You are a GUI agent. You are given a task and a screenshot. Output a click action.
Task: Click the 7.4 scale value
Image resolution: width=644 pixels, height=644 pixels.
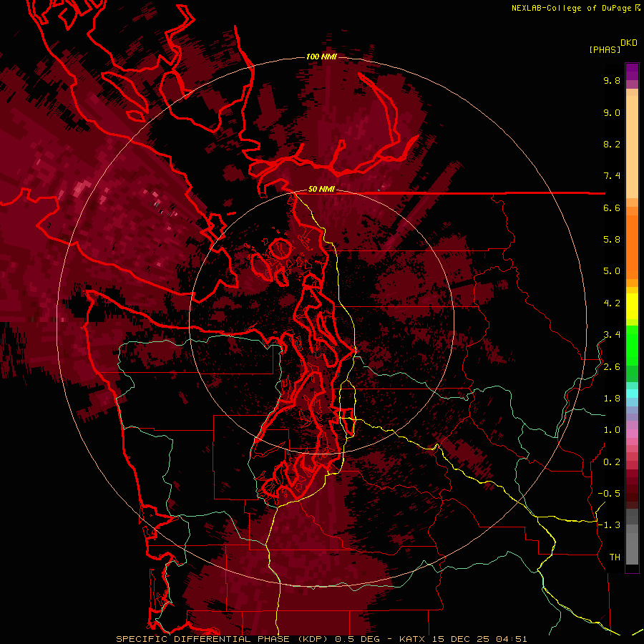pyautogui.click(x=612, y=176)
